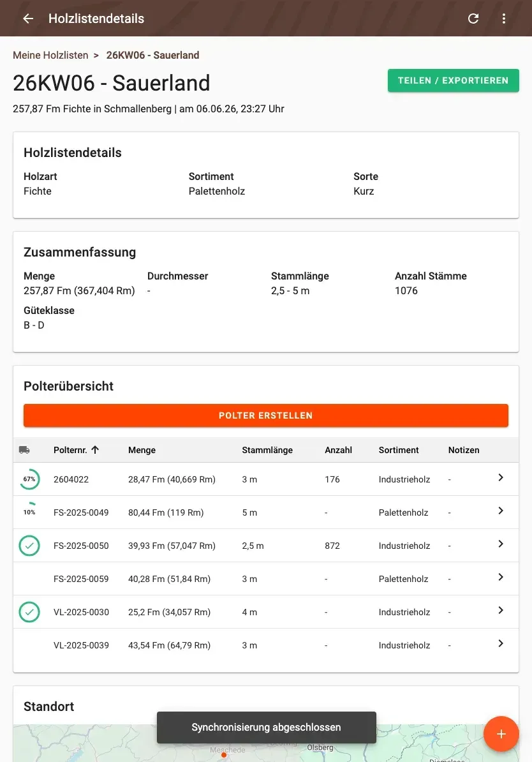Click the 26KW06 - Sauerland page title

pyautogui.click(x=111, y=83)
